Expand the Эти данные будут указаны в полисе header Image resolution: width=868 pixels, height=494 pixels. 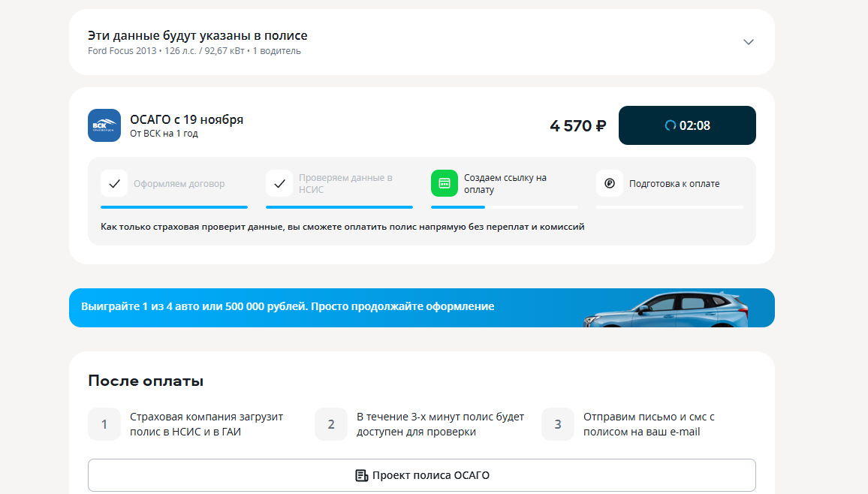(x=197, y=36)
